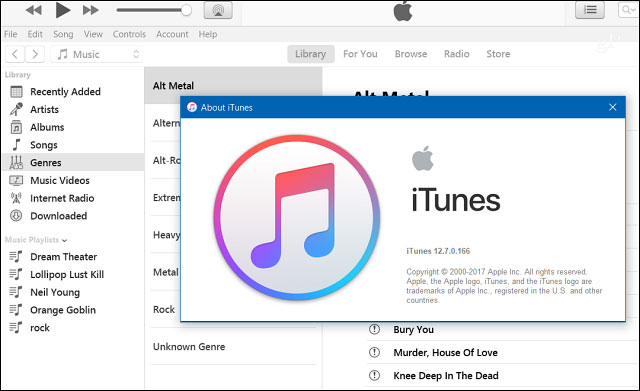Viewport: 640px width, 391px height.
Task: Select the Alt Metal genre
Action: (233, 86)
